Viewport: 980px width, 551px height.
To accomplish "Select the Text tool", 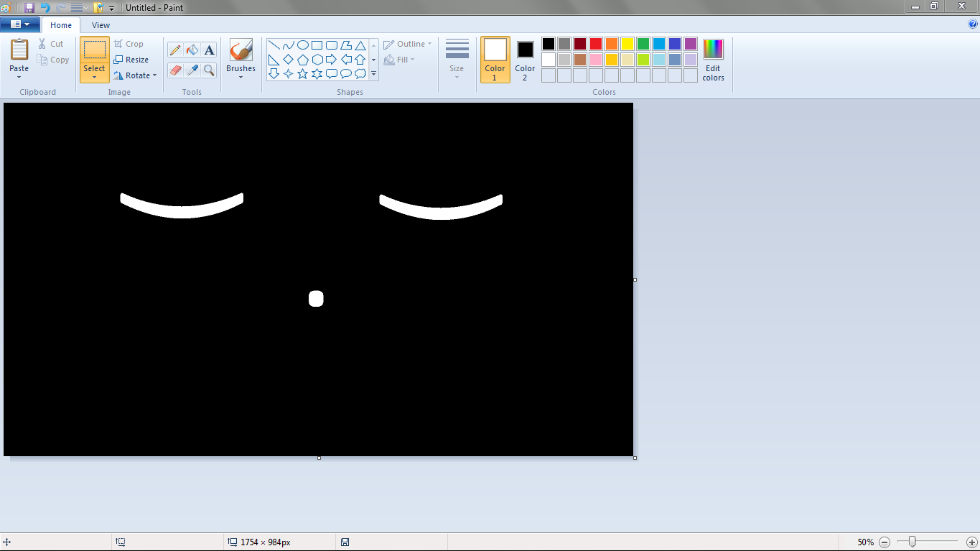I will click(x=209, y=50).
